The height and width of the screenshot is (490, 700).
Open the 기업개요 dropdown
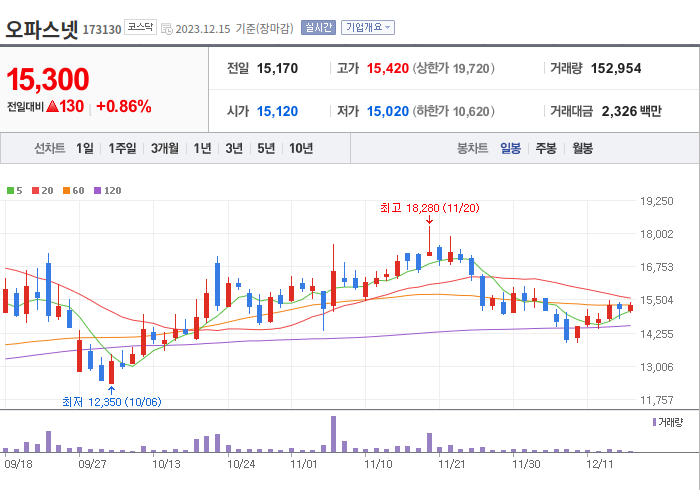pyautogui.click(x=368, y=28)
